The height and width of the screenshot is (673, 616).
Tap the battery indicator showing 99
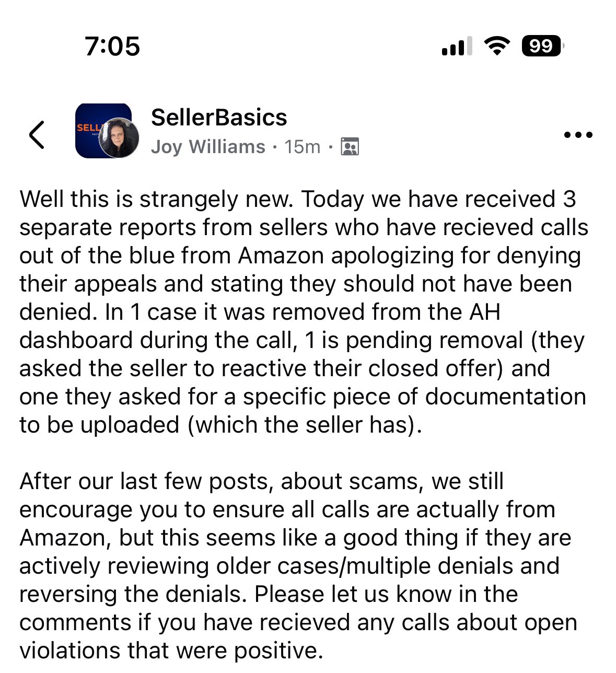pos(542,46)
